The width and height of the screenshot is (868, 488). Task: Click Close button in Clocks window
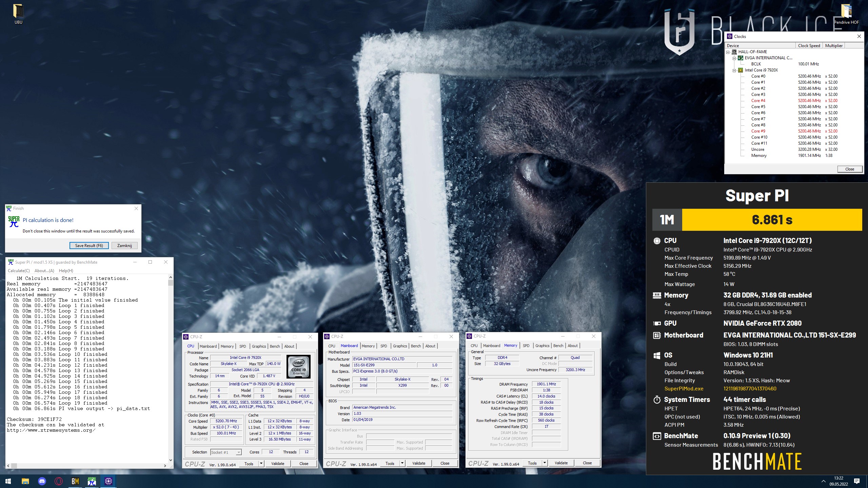pos(850,169)
